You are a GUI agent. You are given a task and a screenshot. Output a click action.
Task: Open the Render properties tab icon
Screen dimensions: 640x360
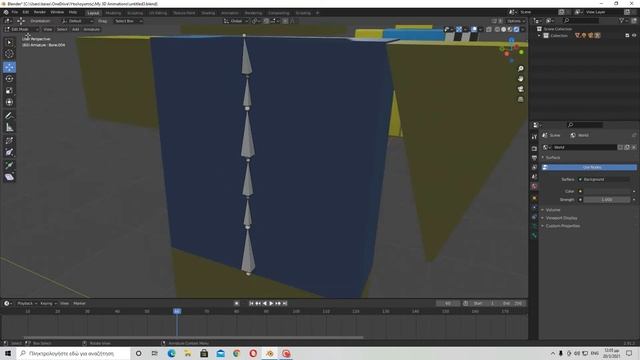tap(534, 149)
